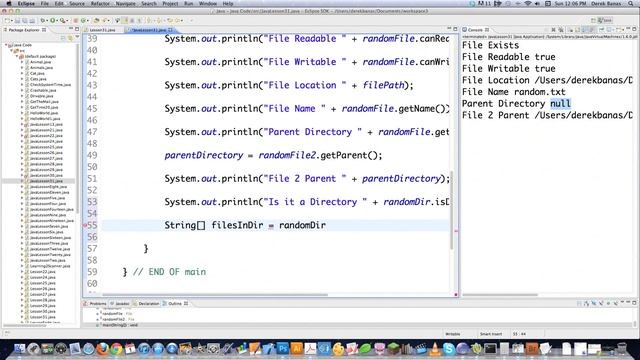Image resolution: width=640 pixels, height=360 pixels.
Task: Open the Finder icon in the Dock
Action: [x=19, y=349]
